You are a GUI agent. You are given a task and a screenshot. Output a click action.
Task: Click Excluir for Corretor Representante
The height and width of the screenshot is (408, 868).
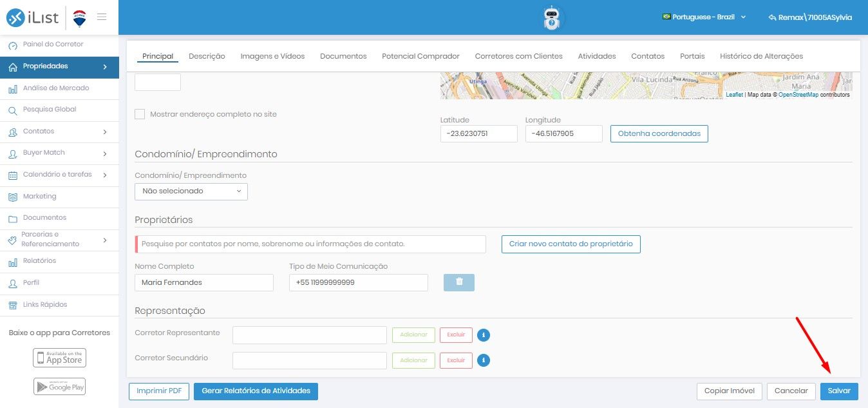coord(456,335)
